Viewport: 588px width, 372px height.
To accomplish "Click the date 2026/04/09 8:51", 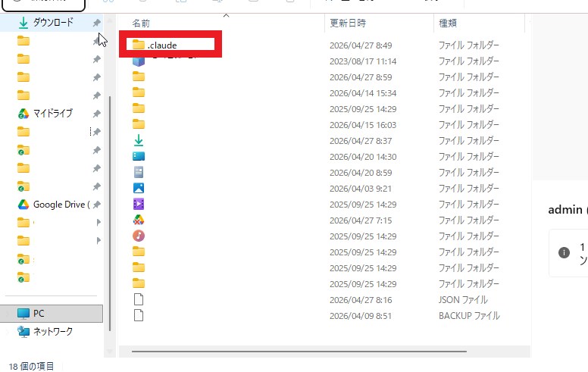I will tap(361, 316).
